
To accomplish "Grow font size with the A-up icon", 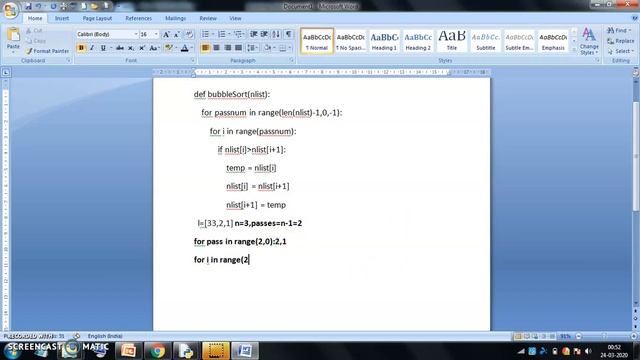I will (x=166, y=34).
